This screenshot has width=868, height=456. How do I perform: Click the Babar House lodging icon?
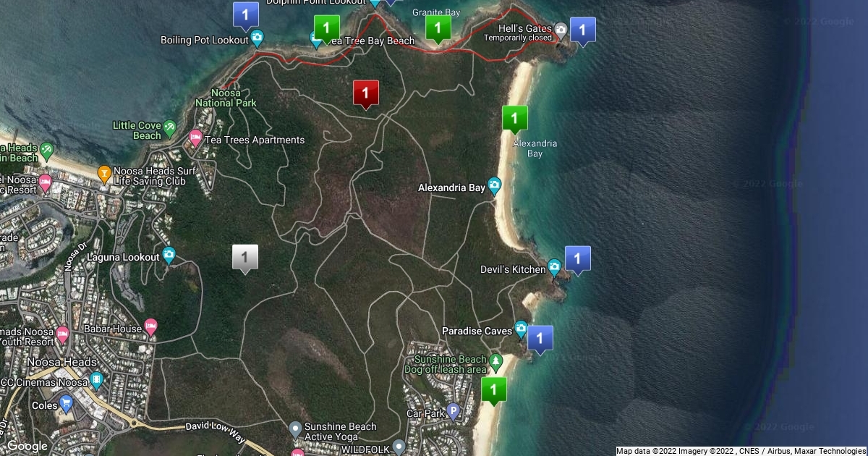coord(150,326)
